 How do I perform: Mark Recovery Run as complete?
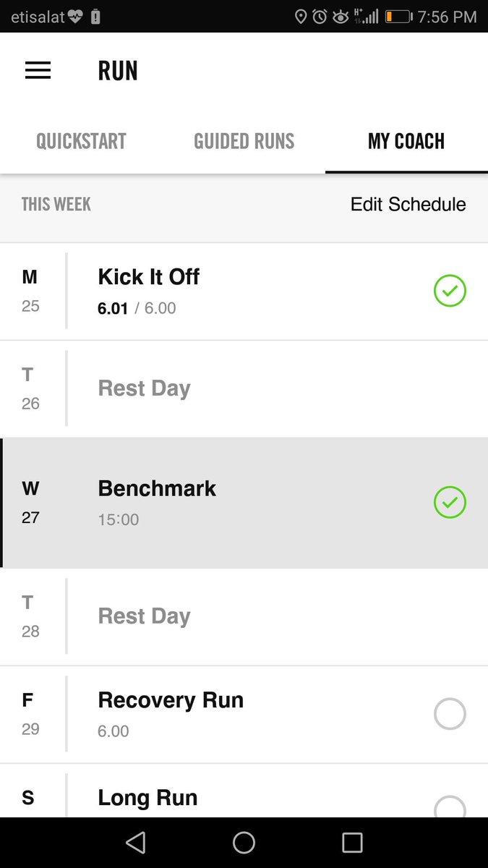[x=450, y=714]
